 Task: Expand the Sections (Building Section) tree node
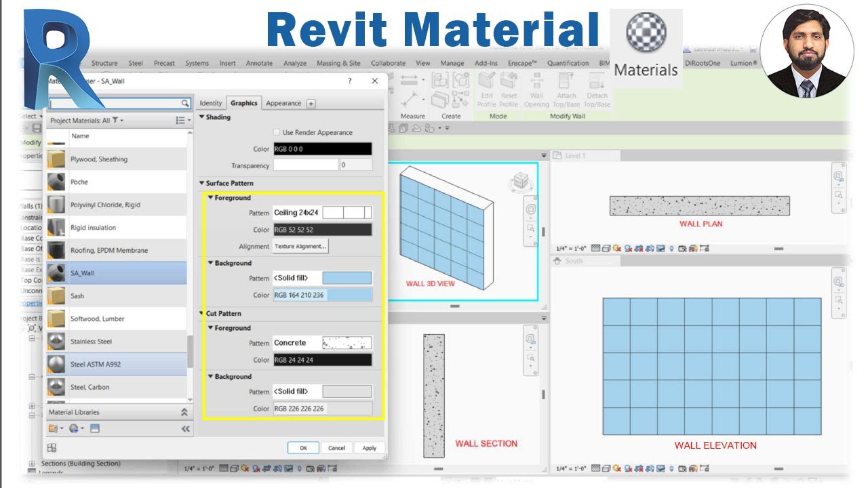click(x=32, y=464)
